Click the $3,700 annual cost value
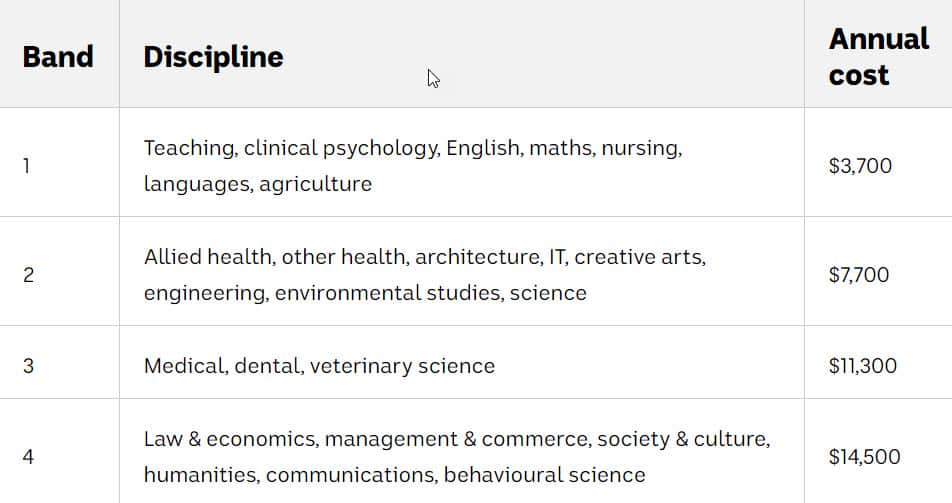This screenshot has width=952, height=503. pos(860,166)
